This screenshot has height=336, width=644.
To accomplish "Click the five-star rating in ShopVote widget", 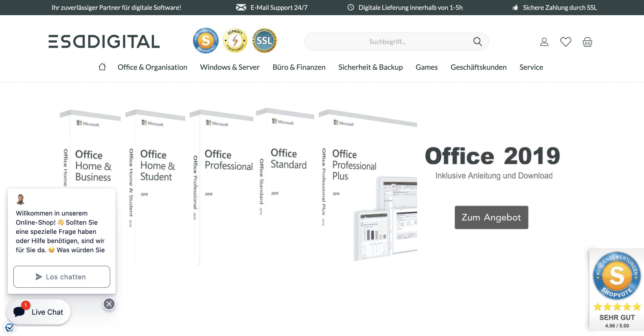I will 617,307.
